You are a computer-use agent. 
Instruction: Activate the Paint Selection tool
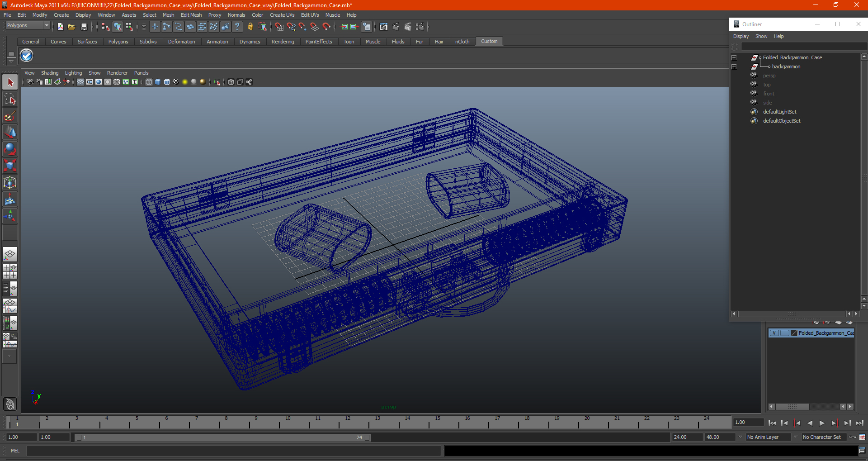click(x=10, y=116)
